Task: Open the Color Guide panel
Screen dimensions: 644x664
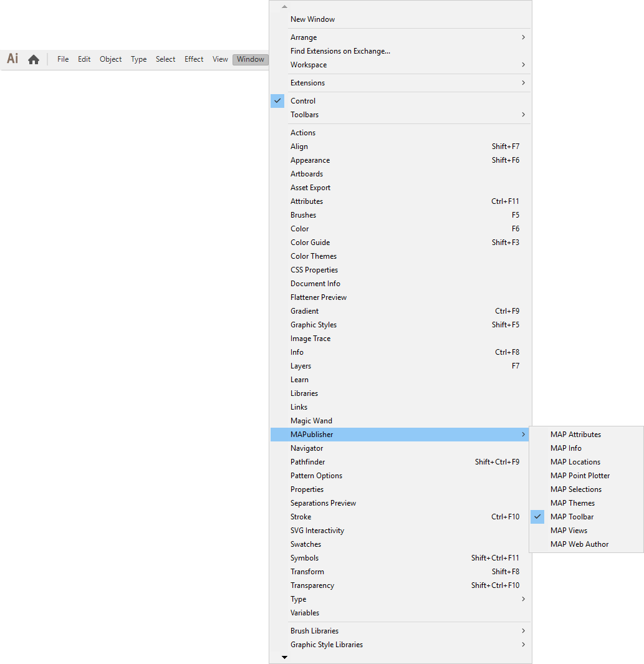Action: pyautogui.click(x=400, y=243)
